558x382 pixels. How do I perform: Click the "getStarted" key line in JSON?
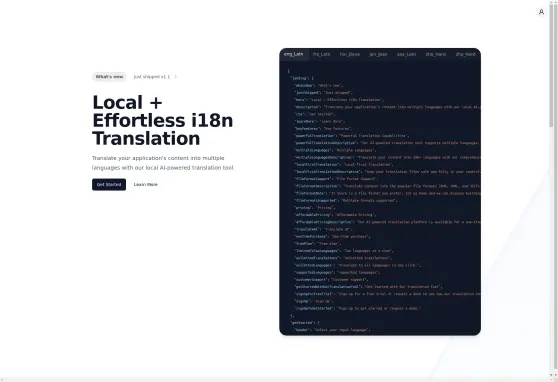pyautogui.click(x=305, y=323)
